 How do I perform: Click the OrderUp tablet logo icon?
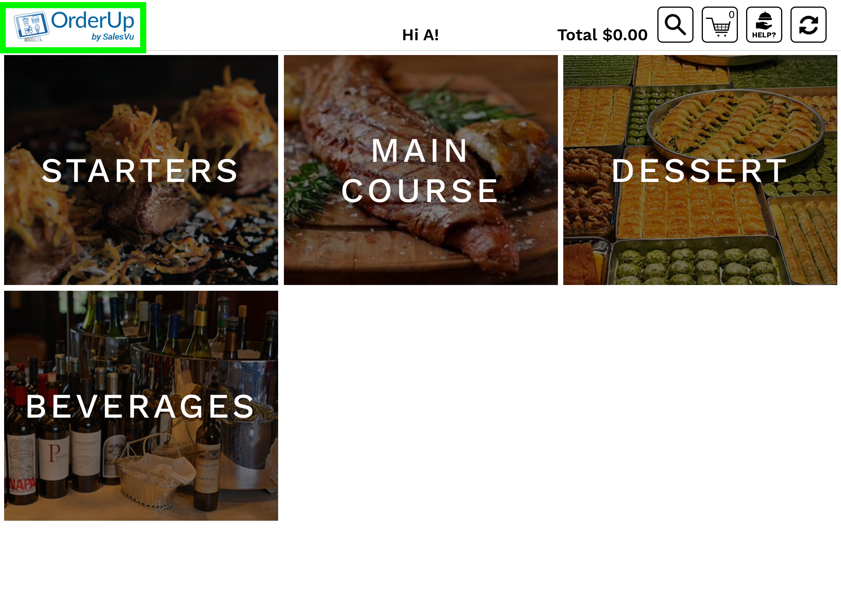(31, 27)
